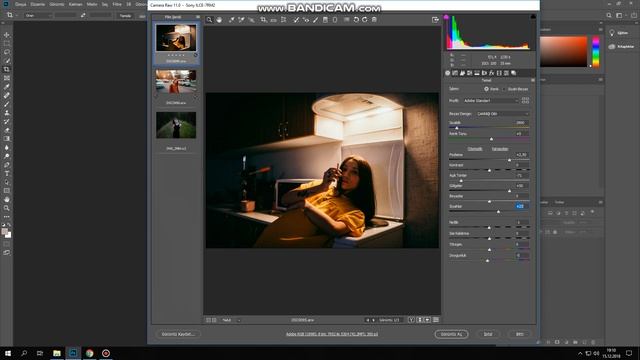Open Photoshop crop ratio dropdown in options bar
Viewport: 640px width, 360px height.
pyautogui.click(x=38, y=16)
